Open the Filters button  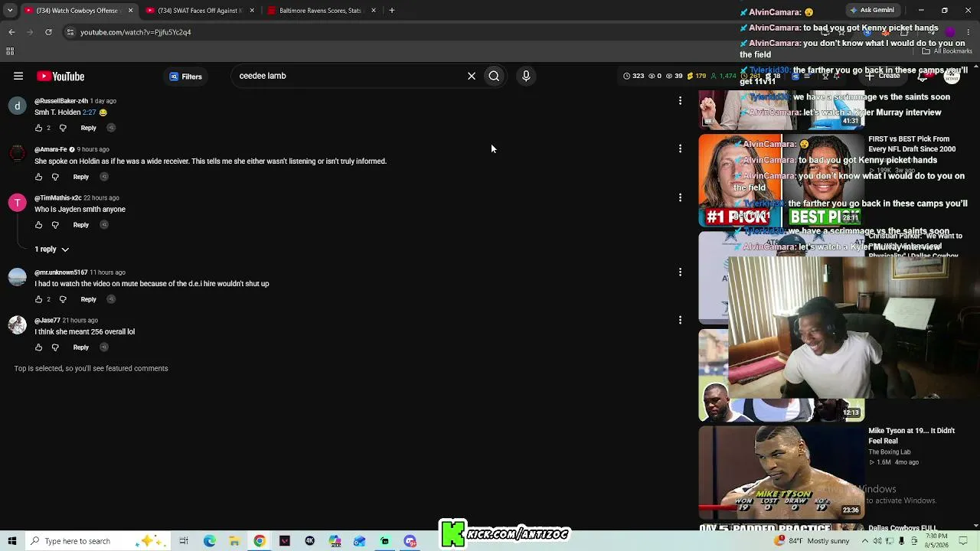pos(185,77)
